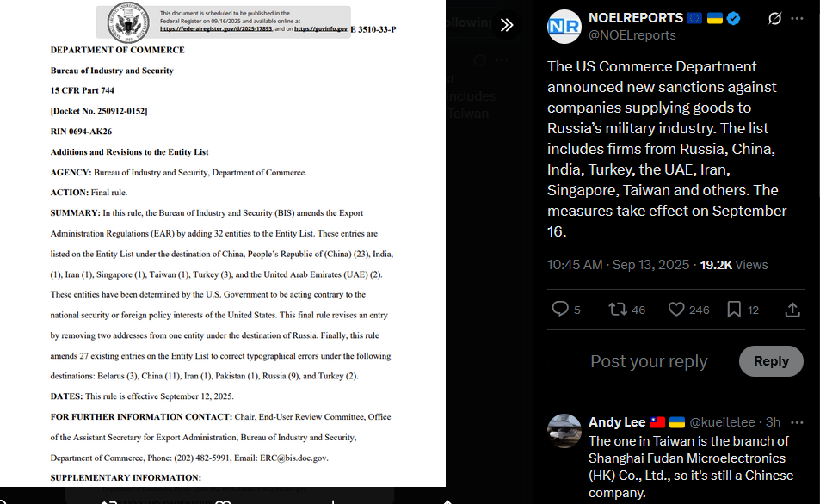Click the Taiwan flag next to Andy Lee
The image size is (820, 504).
[x=657, y=422]
